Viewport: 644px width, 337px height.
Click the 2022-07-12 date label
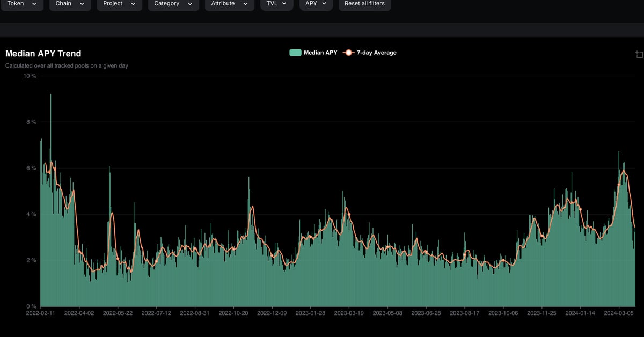(x=156, y=313)
